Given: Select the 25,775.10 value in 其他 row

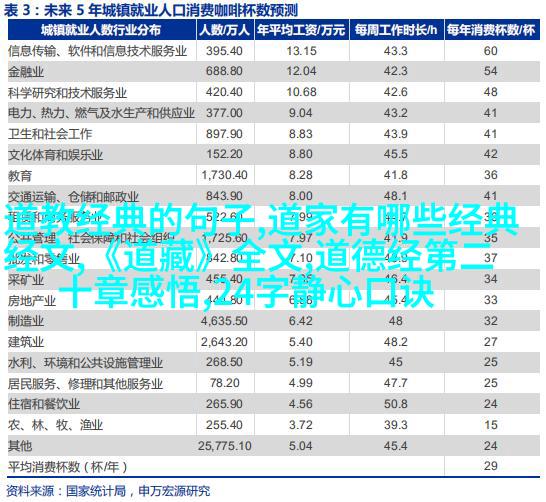Looking at the screenshot, I should pyautogui.click(x=225, y=446).
